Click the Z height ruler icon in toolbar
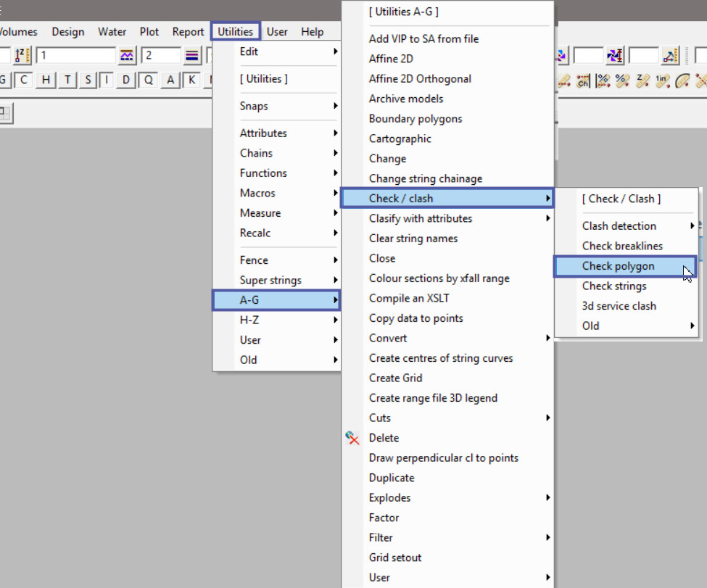This screenshot has height=588, width=707. click(x=22, y=55)
